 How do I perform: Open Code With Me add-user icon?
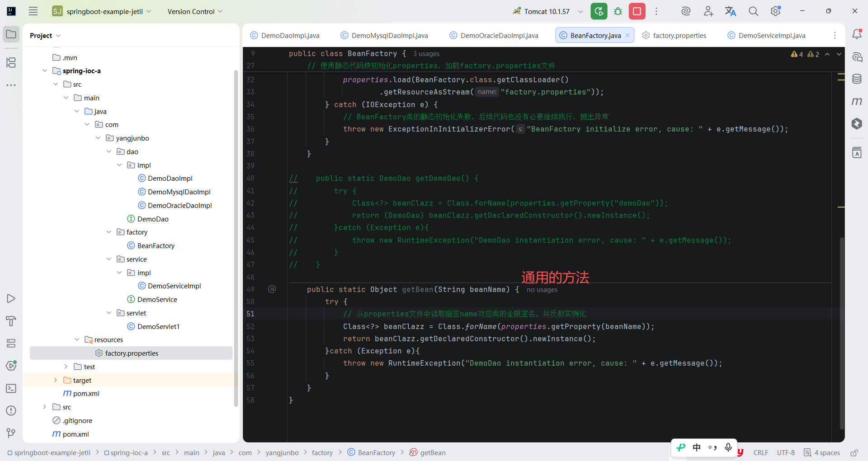tap(708, 11)
